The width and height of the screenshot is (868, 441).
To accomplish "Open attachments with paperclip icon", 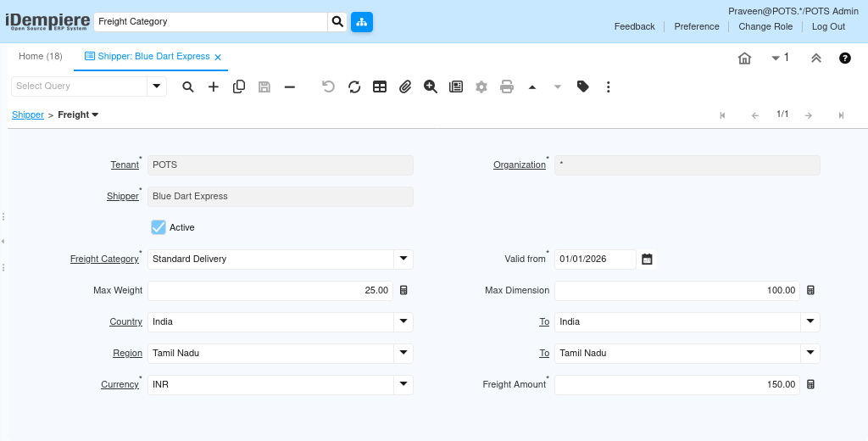I will coord(405,87).
